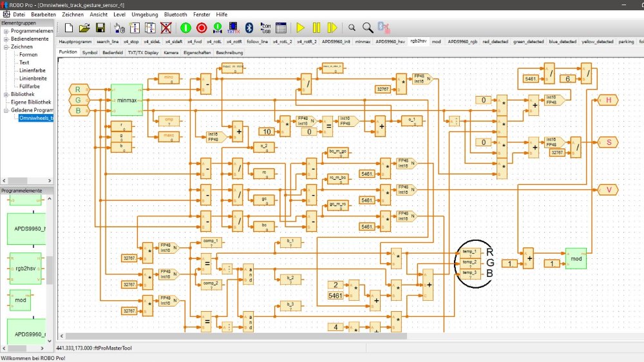Click the yellow pause button
This screenshot has height=362, width=644.
tap(316, 28)
